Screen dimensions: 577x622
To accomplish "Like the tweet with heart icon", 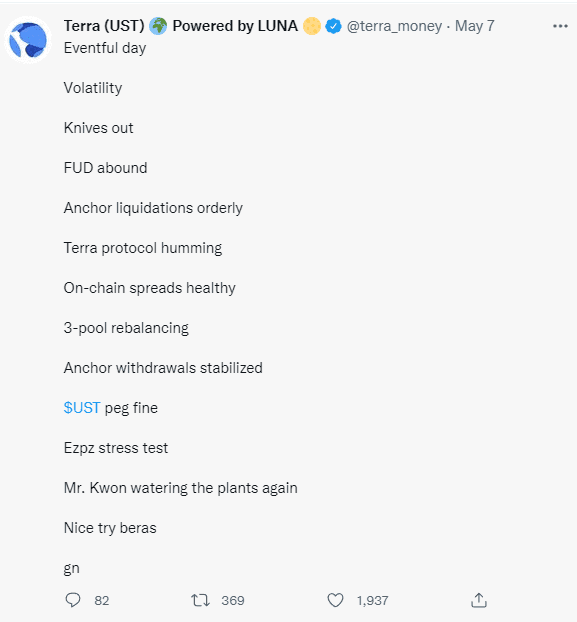I will click(335, 600).
